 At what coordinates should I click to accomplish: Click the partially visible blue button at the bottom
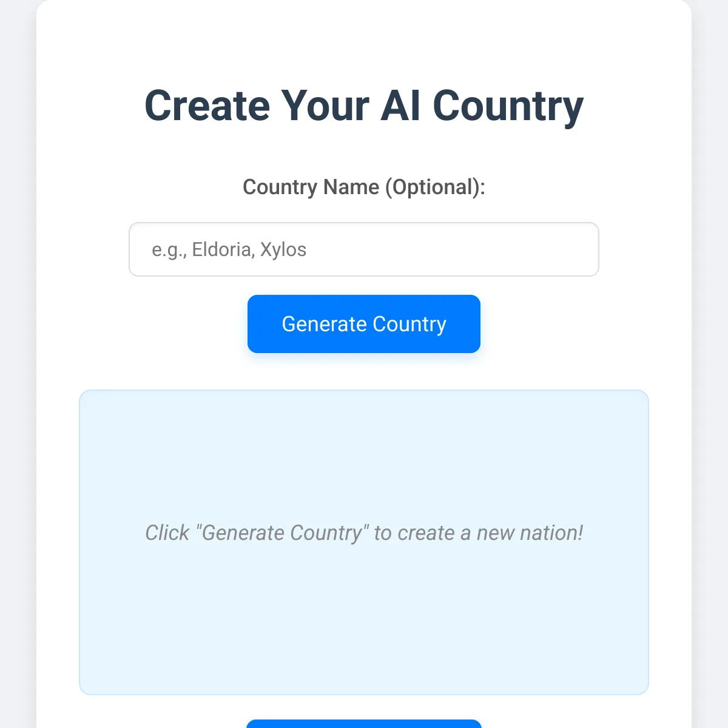364,724
